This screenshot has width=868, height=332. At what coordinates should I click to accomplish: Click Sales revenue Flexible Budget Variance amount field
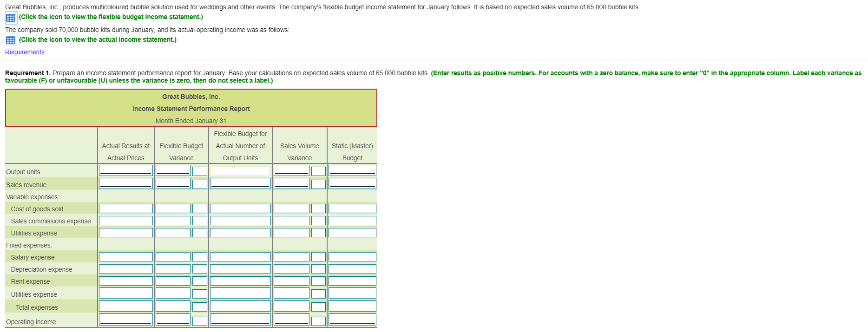pos(173,183)
